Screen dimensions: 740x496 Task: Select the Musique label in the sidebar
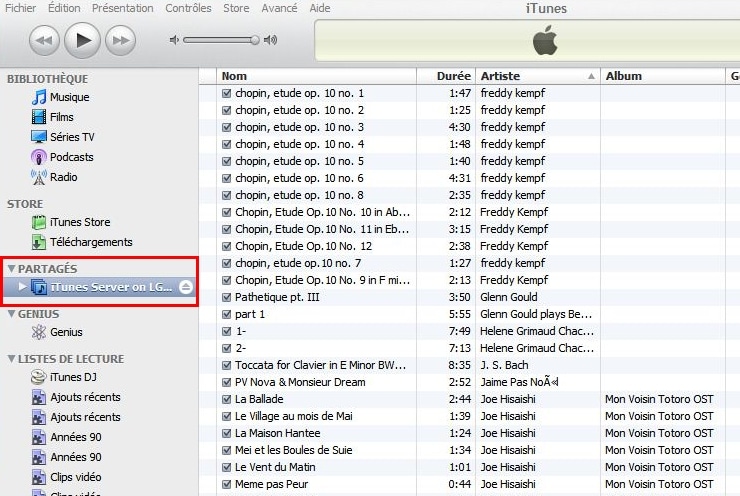pos(69,97)
